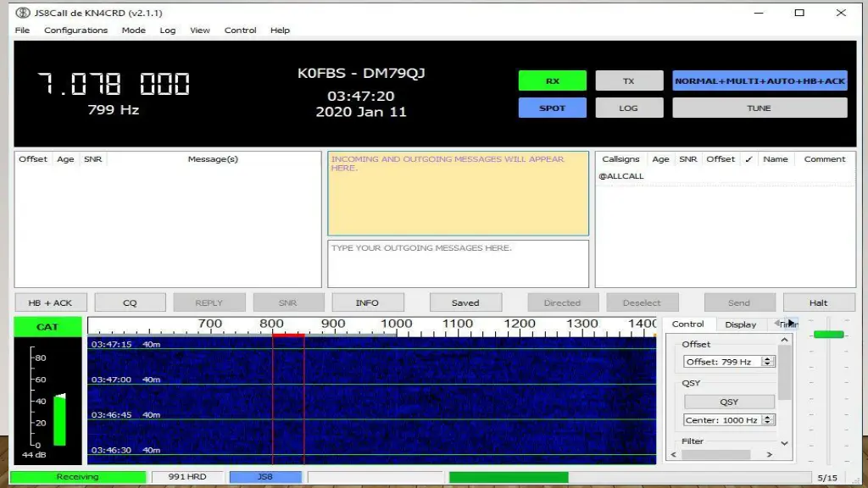Click the 991 HRD status bar entry

pyautogui.click(x=187, y=476)
